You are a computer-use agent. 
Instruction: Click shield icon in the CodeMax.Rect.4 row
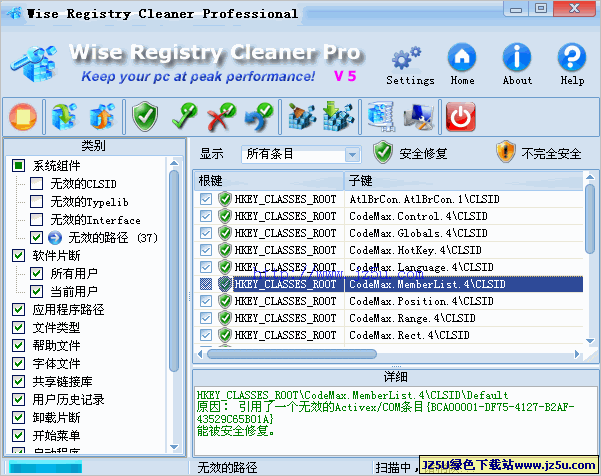225,335
